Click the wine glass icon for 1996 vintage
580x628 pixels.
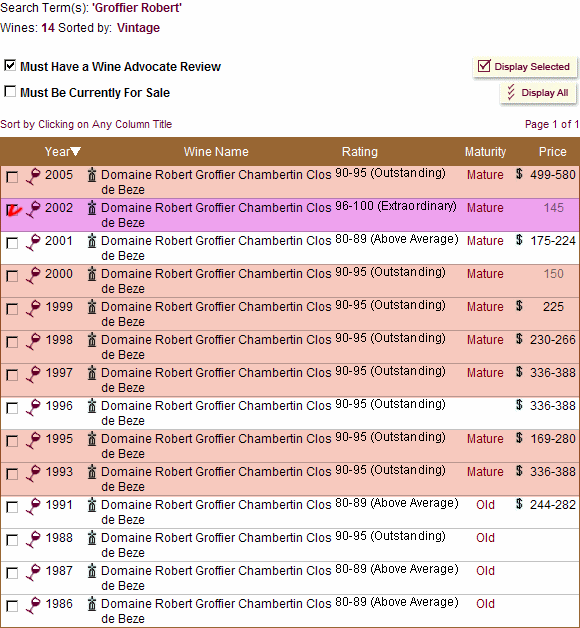[33, 407]
